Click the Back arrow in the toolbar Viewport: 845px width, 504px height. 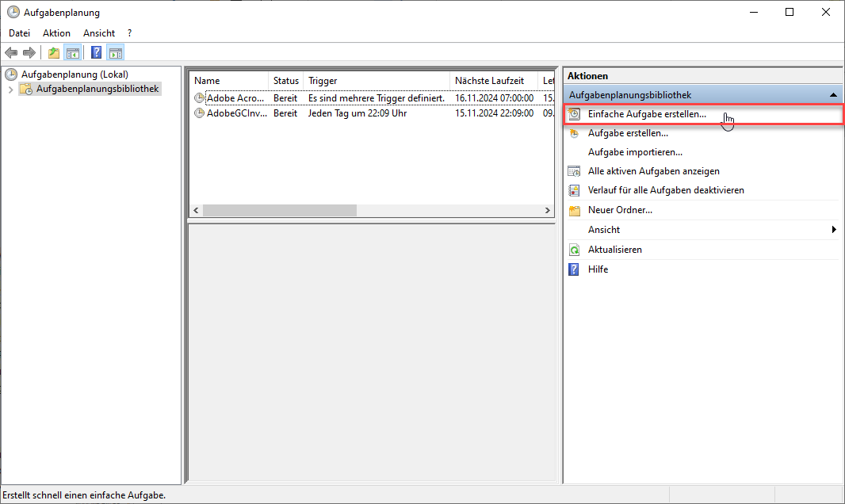pos(11,53)
